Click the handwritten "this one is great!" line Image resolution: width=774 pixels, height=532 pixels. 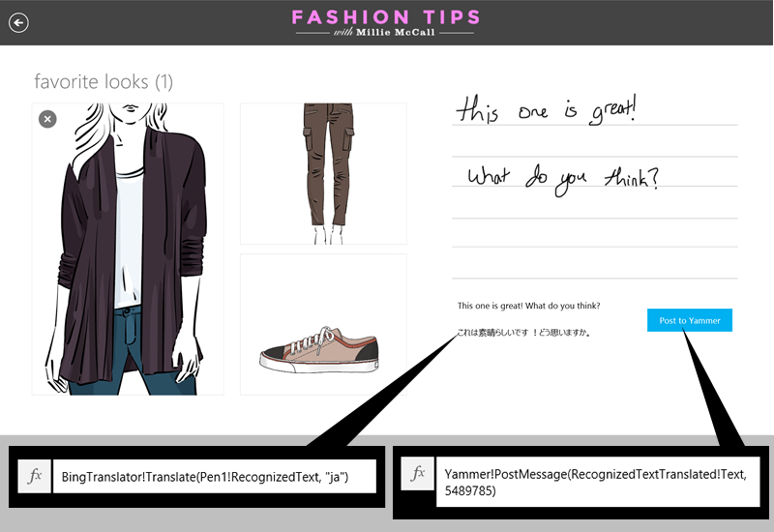click(546, 110)
